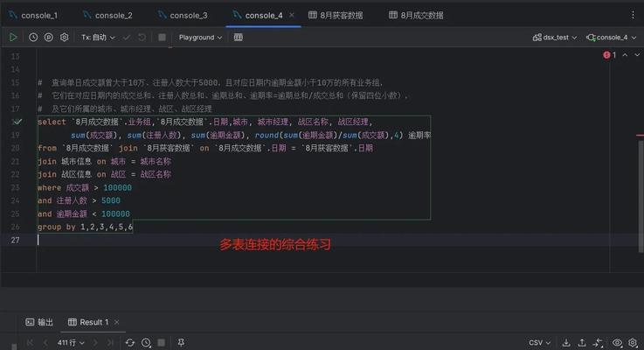Open query history clock icon in editor toolbar
This screenshot has width=644, height=350.
click(33, 38)
